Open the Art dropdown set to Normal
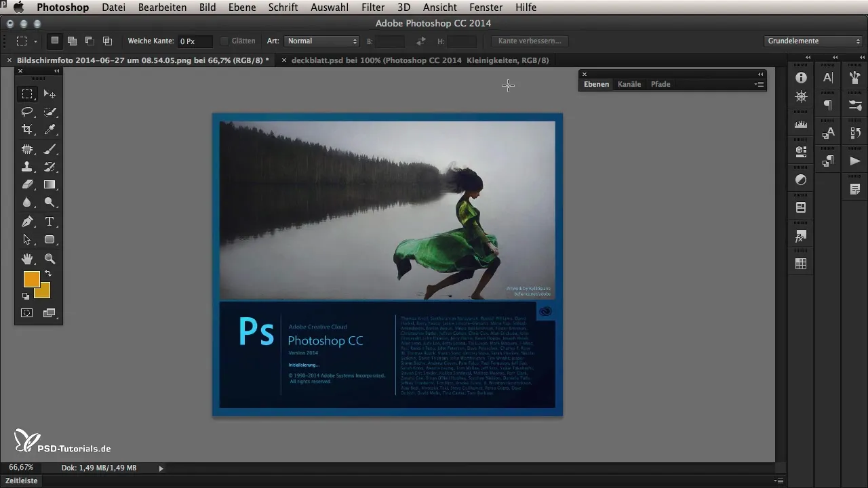 point(322,41)
